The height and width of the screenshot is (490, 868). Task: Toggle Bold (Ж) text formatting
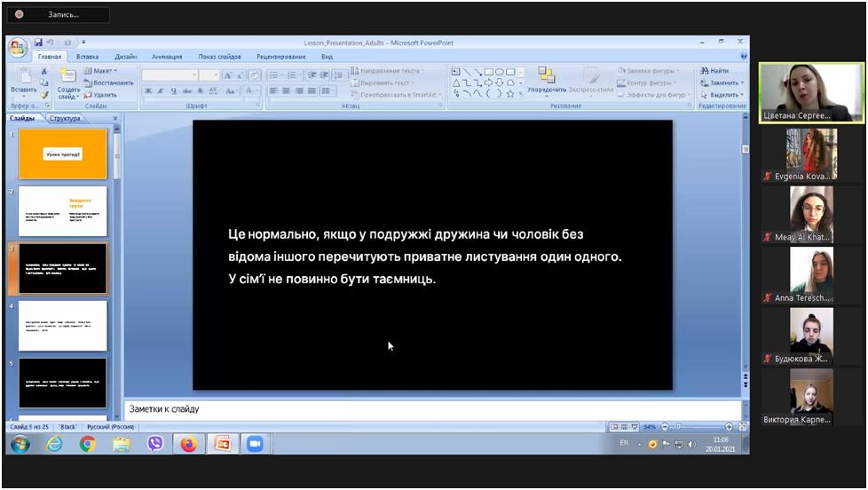click(147, 91)
